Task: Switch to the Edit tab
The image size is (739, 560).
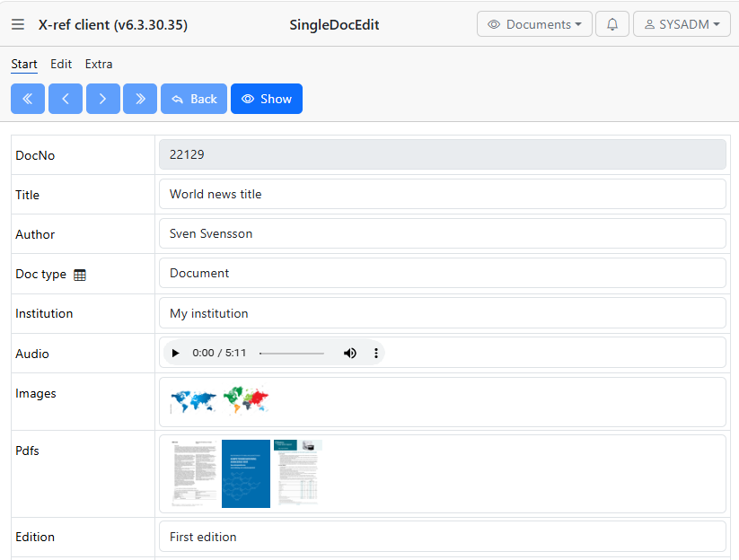Action: pos(61,64)
